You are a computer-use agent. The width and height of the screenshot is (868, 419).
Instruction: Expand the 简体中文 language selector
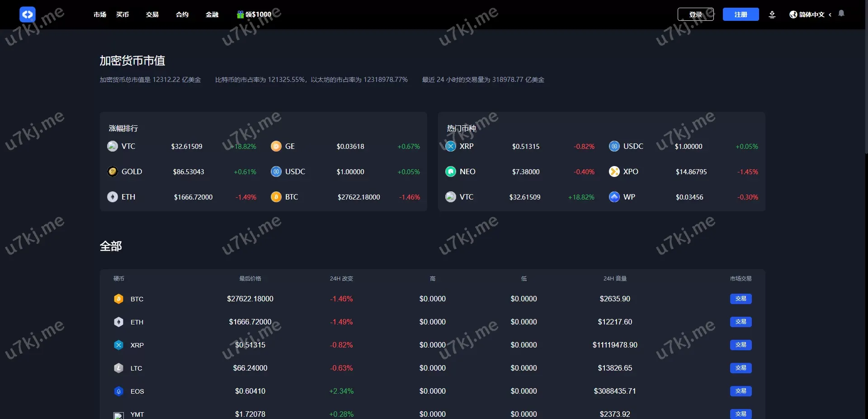pyautogui.click(x=811, y=14)
